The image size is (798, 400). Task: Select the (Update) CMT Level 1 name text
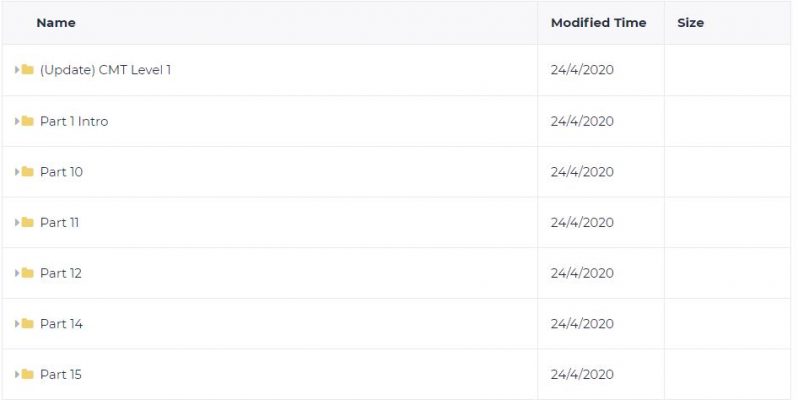coord(105,70)
